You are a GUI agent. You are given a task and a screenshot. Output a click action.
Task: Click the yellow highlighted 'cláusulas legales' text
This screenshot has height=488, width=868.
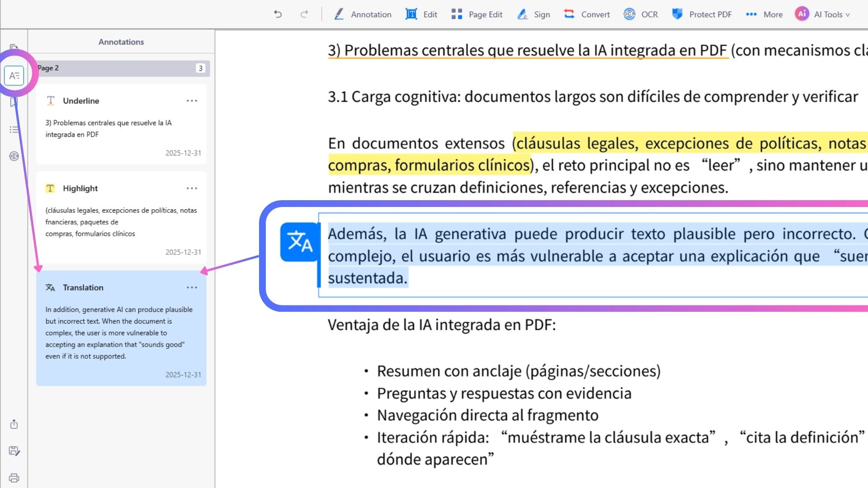[x=575, y=144]
